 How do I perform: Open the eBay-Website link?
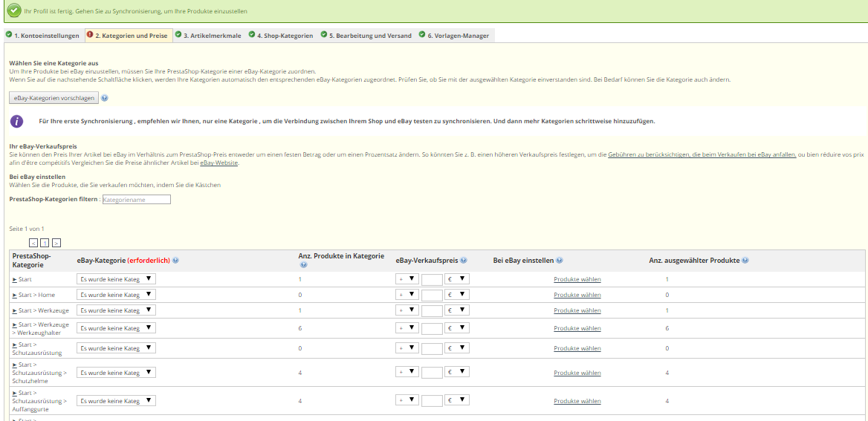point(219,163)
